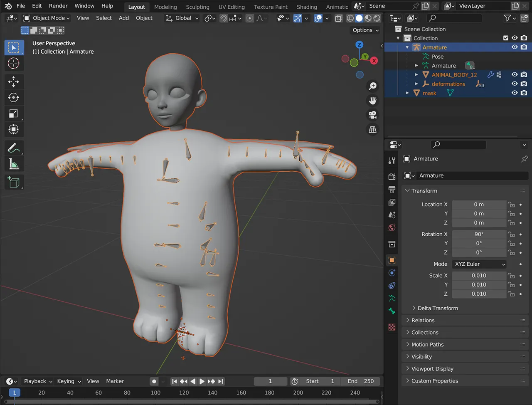Toggle X-Ray shading in the viewport header
532x405 pixels.
pyautogui.click(x=338, y=18)
